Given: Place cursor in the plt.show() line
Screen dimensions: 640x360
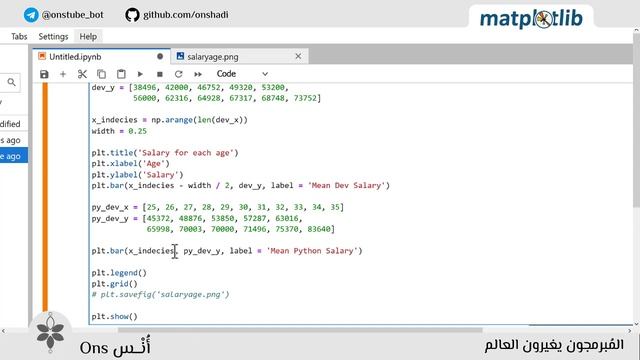Looking at the screenshot, I should click(115, 316).
